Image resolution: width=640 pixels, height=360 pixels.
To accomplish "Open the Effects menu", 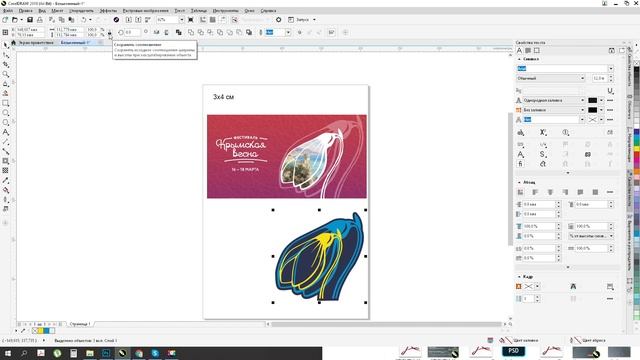I will (108, 11).
